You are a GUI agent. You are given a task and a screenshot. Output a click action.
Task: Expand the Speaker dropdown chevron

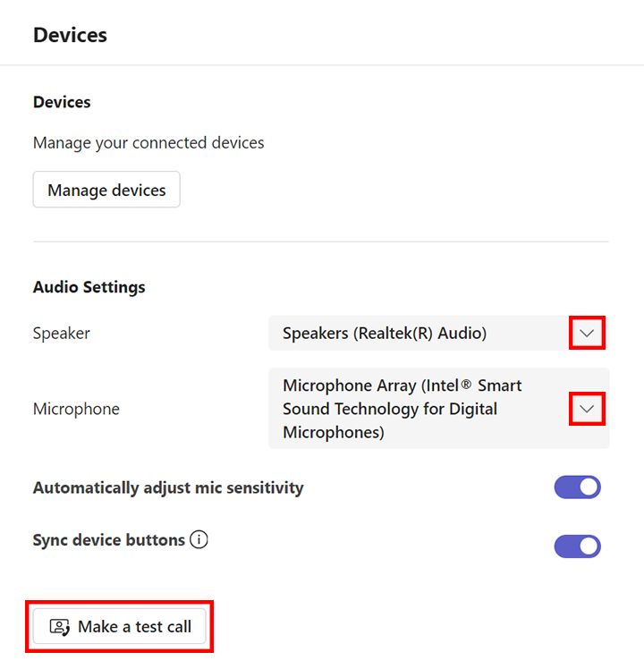click(587, 333)
